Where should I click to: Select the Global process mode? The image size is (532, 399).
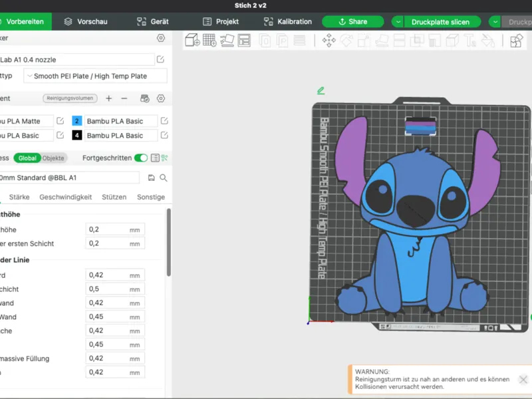click(27, 158)
